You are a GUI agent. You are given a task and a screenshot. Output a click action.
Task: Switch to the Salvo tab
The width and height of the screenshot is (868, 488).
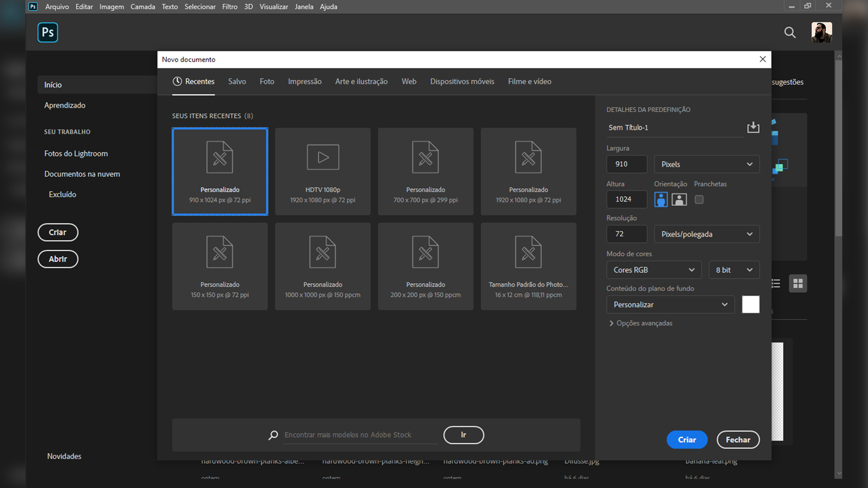point(237,82)
